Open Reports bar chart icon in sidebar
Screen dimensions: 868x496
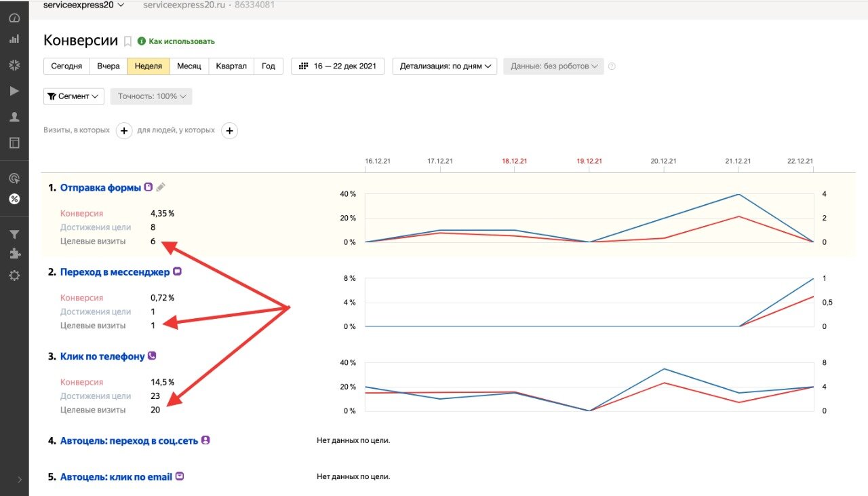14,39
